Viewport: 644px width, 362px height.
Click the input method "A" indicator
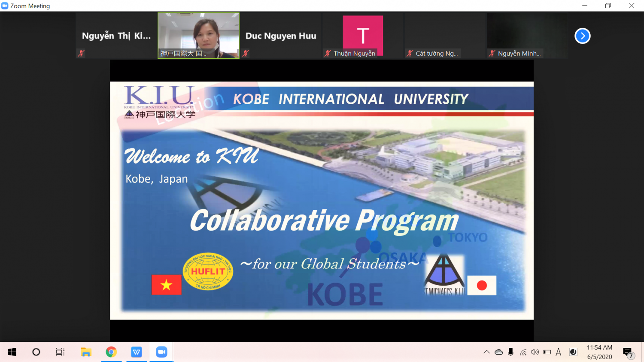tap(559, 352)
